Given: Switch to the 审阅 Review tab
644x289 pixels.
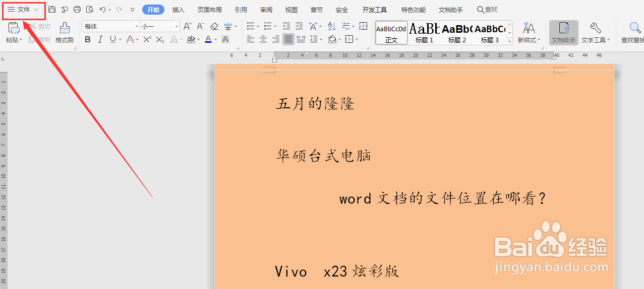Looking at the screenshot, I should tap(266, 10).
